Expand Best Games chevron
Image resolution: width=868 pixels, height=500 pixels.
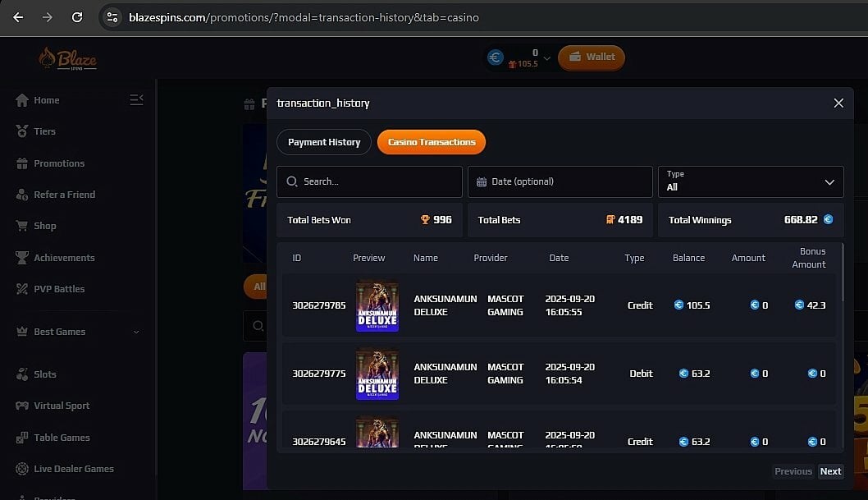136,332
